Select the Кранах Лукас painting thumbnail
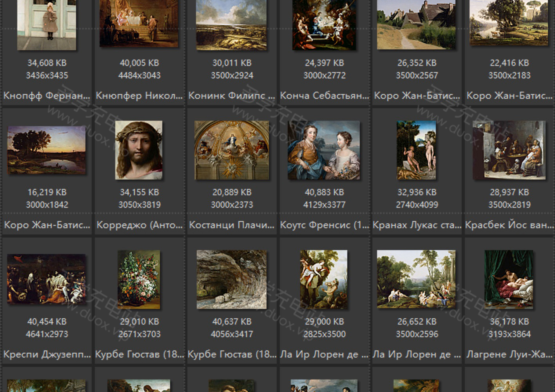Viewport: 555px width, 392px height. [416, 150]
